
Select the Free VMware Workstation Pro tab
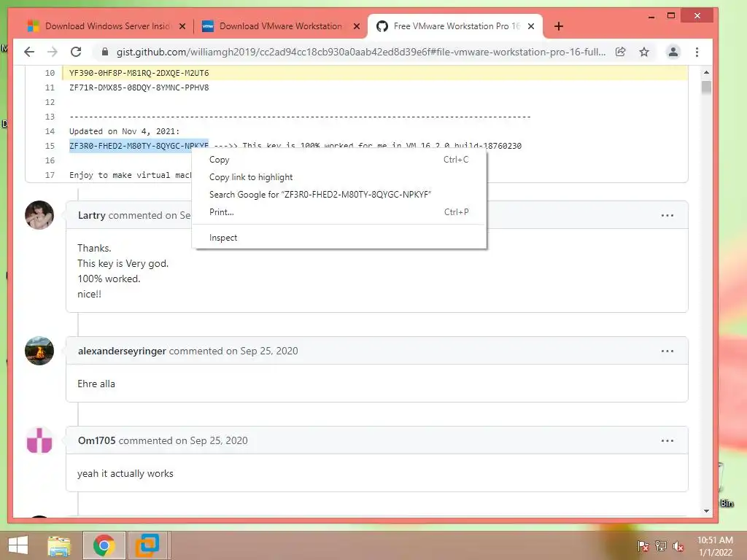tap(455, 26)
